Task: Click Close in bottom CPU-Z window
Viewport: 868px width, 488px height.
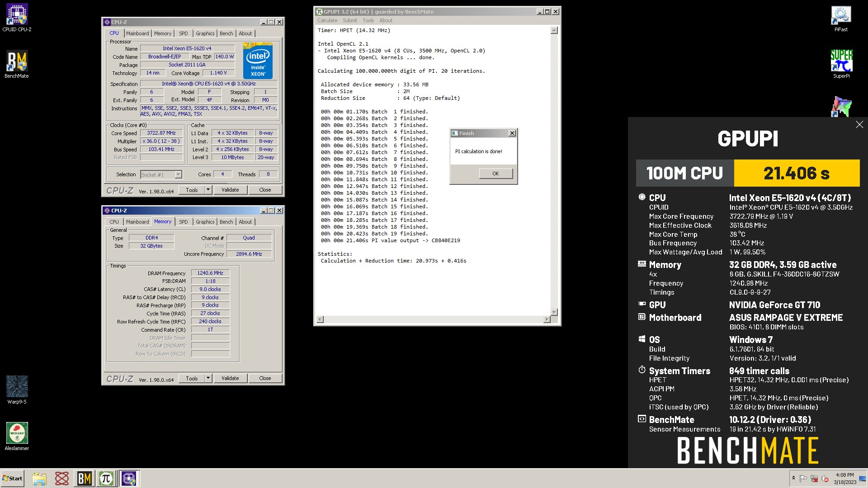Action: coord(265,378)
